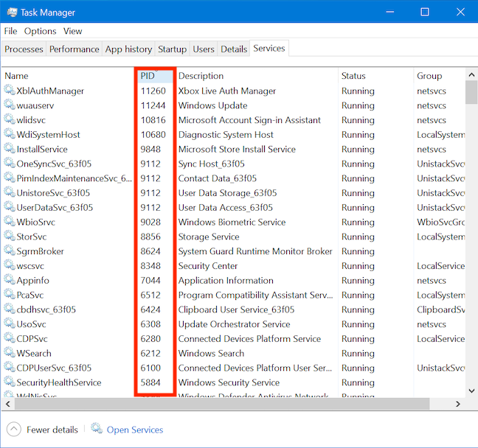The image size is (478, 448).
Task: Click the XblAuthManager service gear icon
Action: (x=10, y=90)
